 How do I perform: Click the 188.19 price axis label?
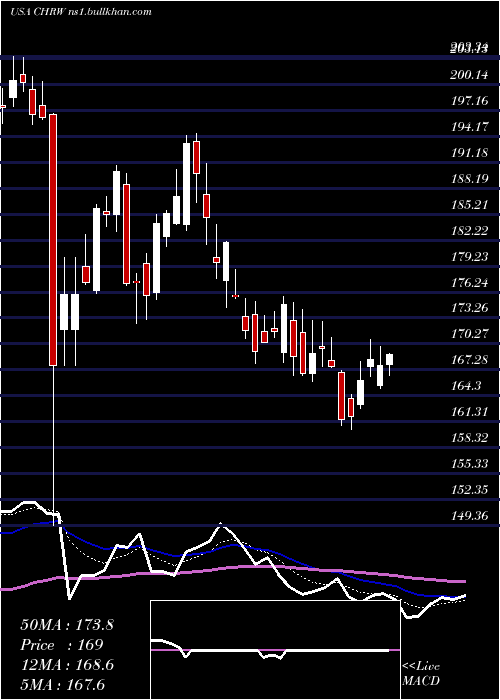click(x=469, y=179)
